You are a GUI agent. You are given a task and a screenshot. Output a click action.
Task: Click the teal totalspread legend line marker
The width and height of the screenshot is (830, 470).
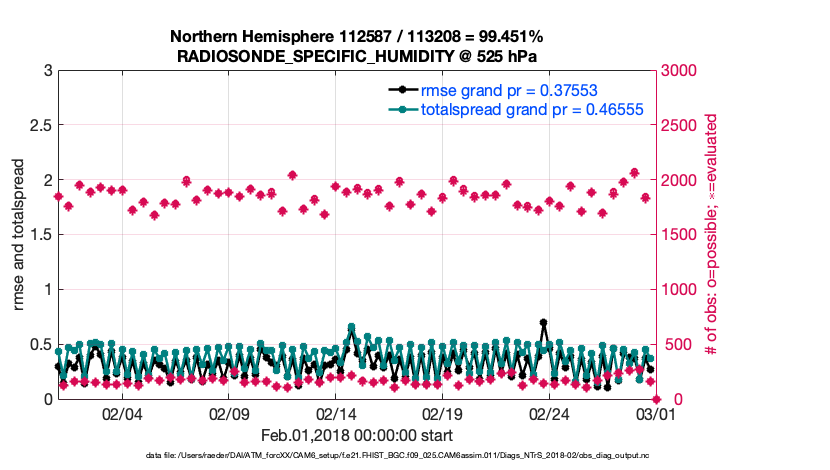[x=400, y=110]
